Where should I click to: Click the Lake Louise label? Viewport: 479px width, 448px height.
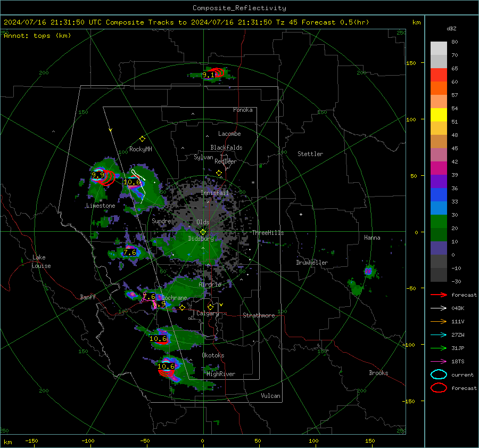tap(41, 262)
